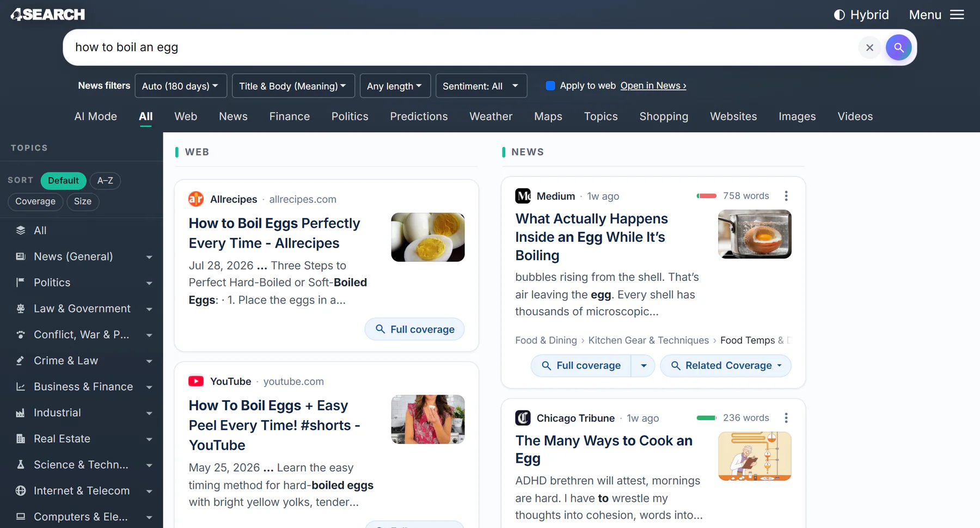Click Medium article red sentiment bar
980x528 pixels.
[x=707, y=196]
